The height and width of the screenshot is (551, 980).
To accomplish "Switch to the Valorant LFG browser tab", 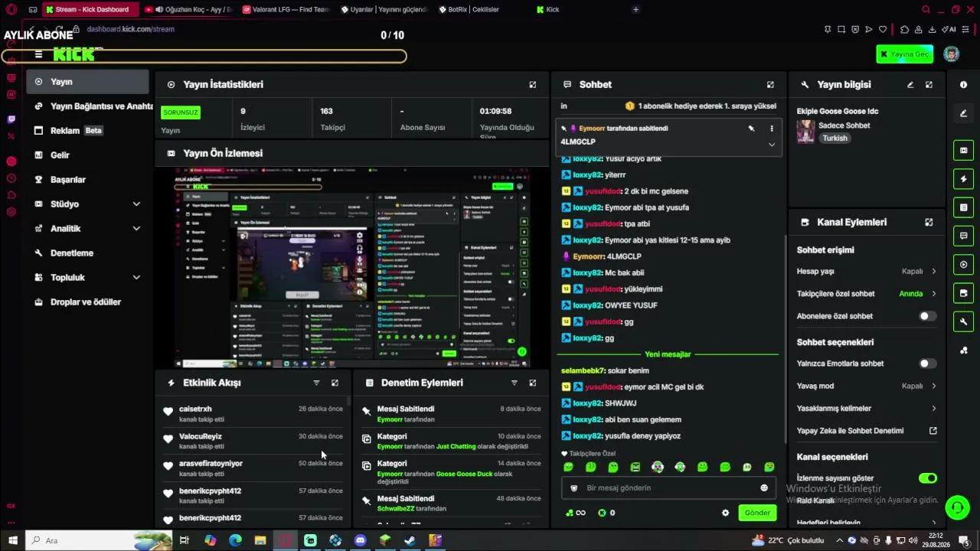I will (285, 9).
